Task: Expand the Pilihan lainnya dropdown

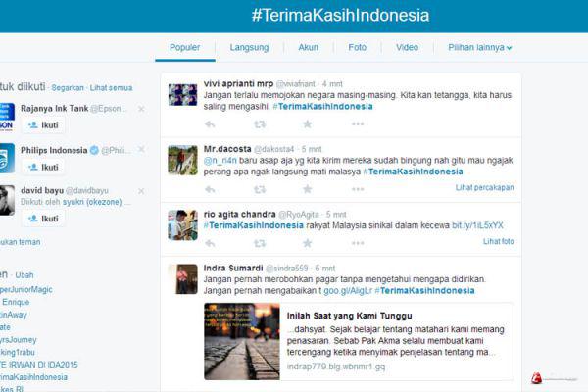Action: pyautogui.click(x=479, y=48)
